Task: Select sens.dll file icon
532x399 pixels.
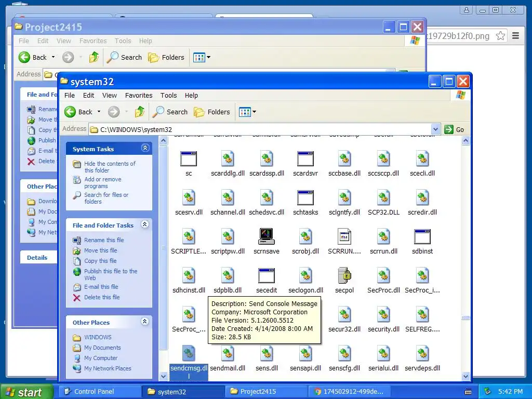Action: pos(267,353)
